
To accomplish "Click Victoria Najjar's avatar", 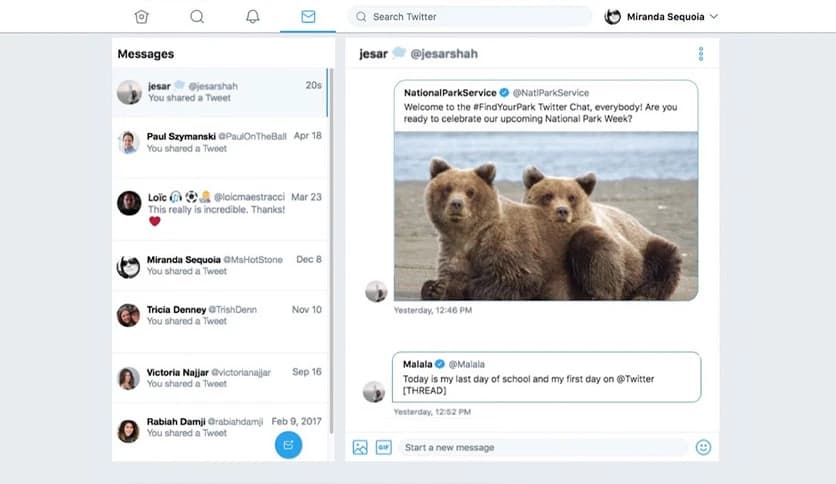I will (x=128, y=378).
